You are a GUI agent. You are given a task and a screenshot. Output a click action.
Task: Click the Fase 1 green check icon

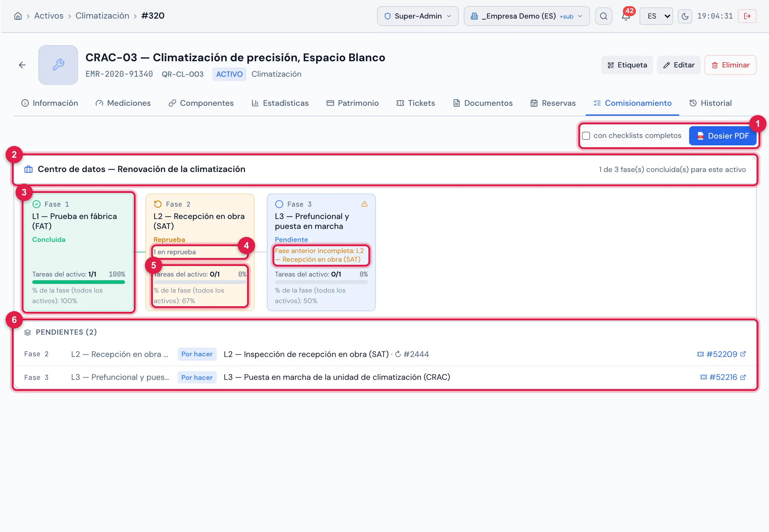[x=36, y=204]
